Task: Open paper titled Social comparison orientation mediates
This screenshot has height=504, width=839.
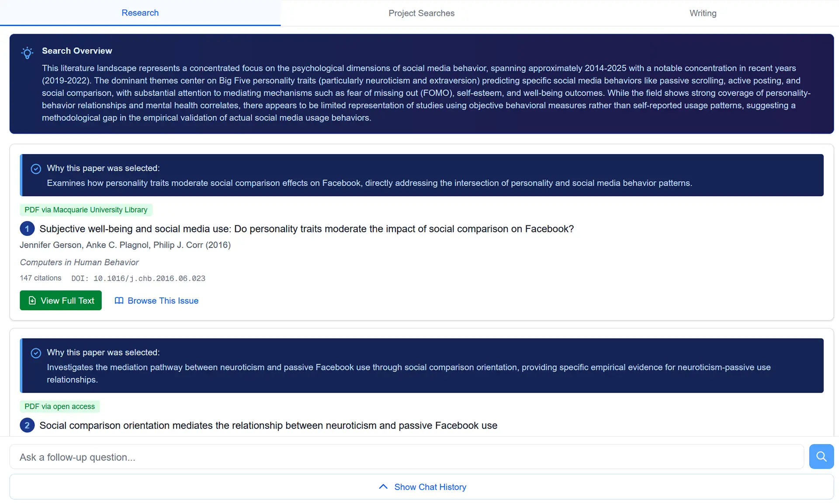Action: coord(268,425)
